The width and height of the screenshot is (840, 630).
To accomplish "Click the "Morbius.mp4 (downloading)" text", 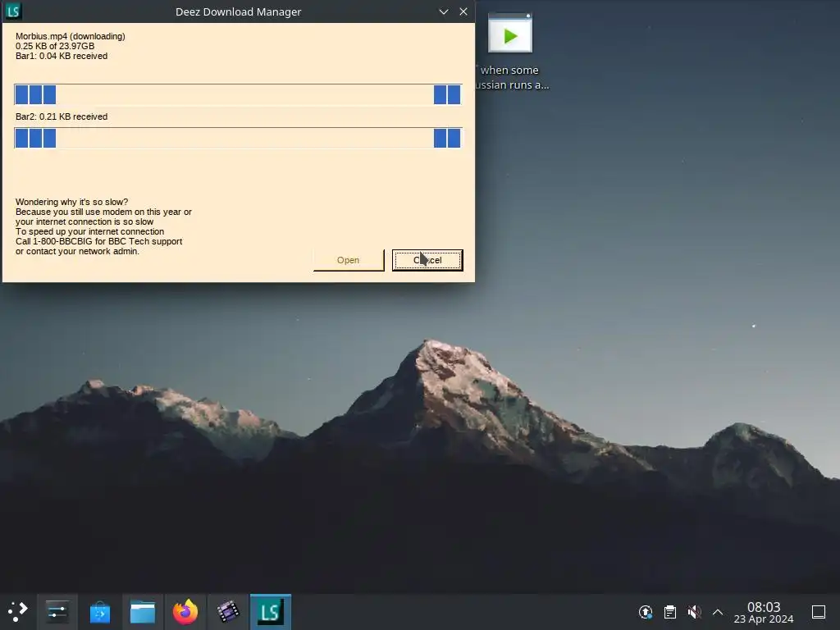I will click(x=71, y=36).
